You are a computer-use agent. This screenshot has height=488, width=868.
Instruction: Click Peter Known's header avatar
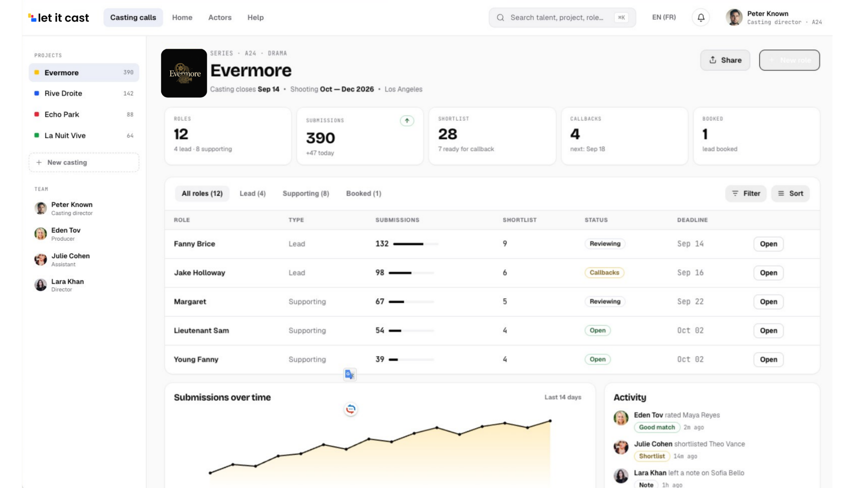tap(734, 18)
